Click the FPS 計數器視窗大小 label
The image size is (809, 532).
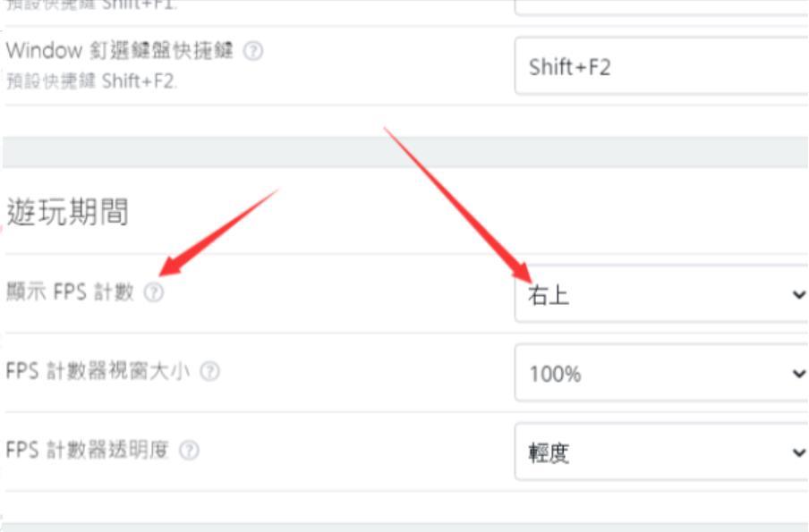(x=98, y=371)
